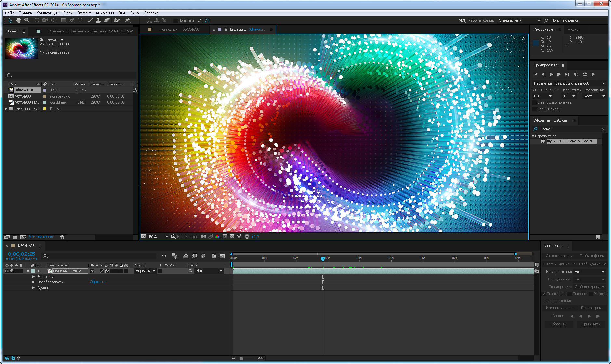Expand the Преобразовать property group
The width and height of the screenshot is (611, 364).
click(x=33, y=282)
